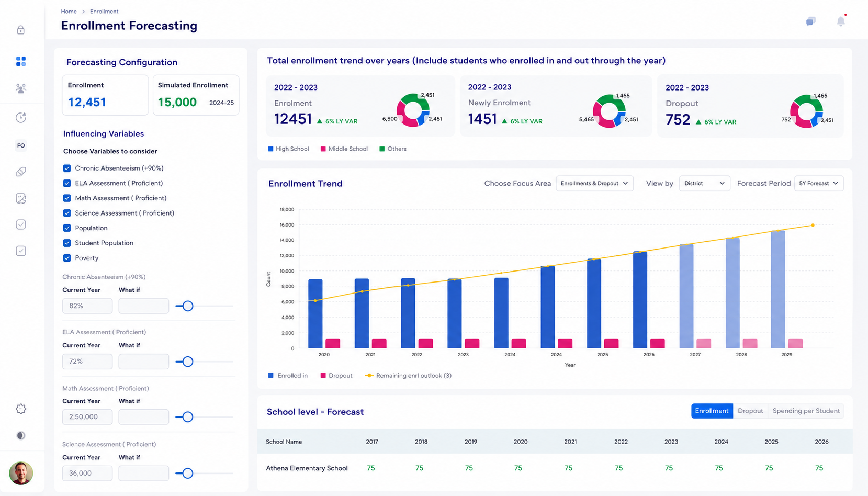This screenshot has width=868, height=496.
Task: Click Athena Elementary School row name
Action: tap(307, 468)
